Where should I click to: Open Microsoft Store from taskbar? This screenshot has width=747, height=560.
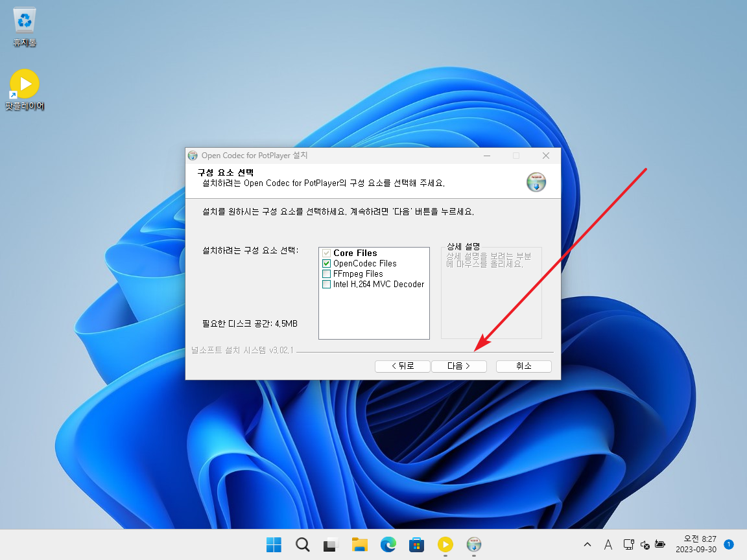416,544
